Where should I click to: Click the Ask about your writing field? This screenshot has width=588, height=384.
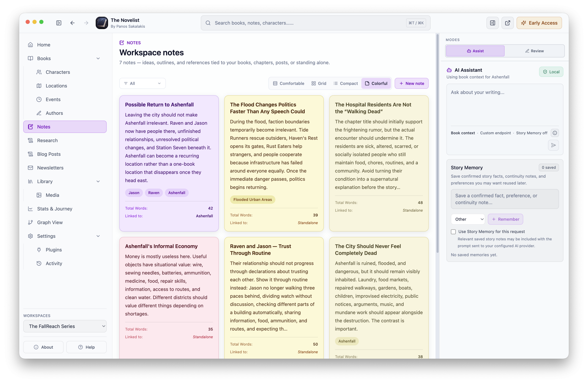(504, 105)
